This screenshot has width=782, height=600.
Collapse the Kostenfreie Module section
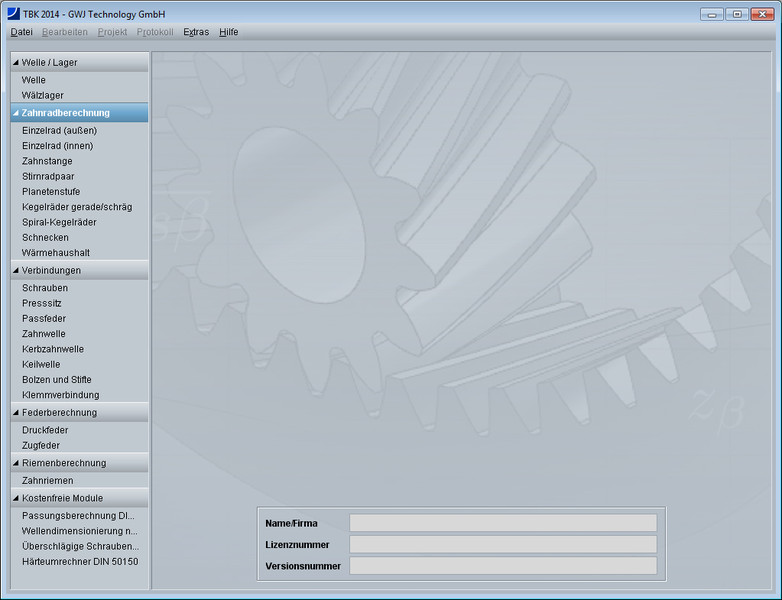(16, 498)
